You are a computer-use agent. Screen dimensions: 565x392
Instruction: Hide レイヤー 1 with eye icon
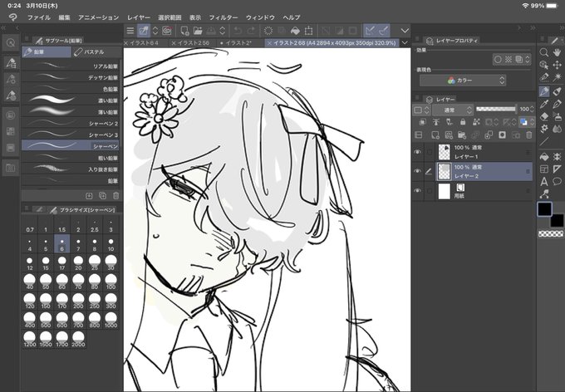pyautogui.click(x=417, y=152)
